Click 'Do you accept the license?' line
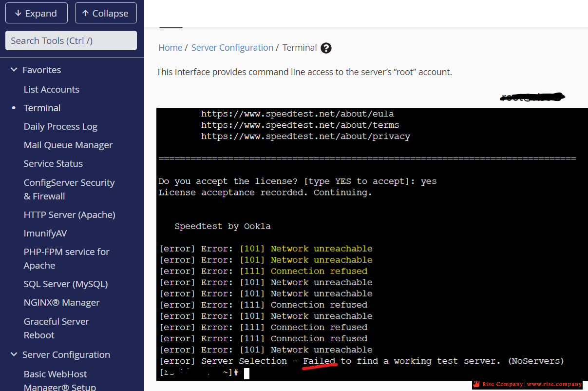The width and height of the screenshot is (588, 391). pos(297,181)
